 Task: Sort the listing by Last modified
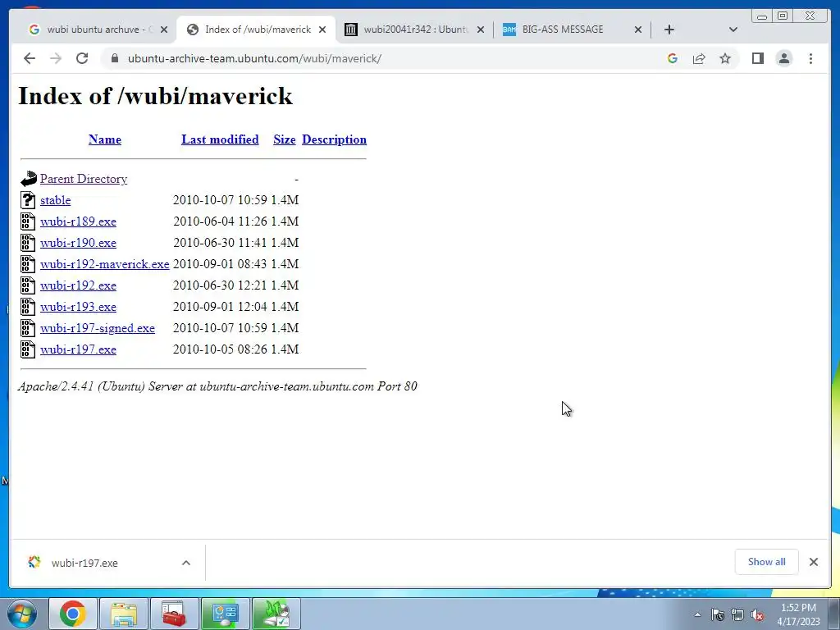point(220,139)
